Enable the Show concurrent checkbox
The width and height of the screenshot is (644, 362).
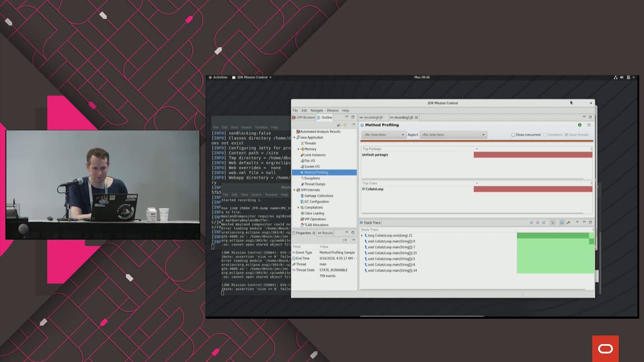coord(513,135)
